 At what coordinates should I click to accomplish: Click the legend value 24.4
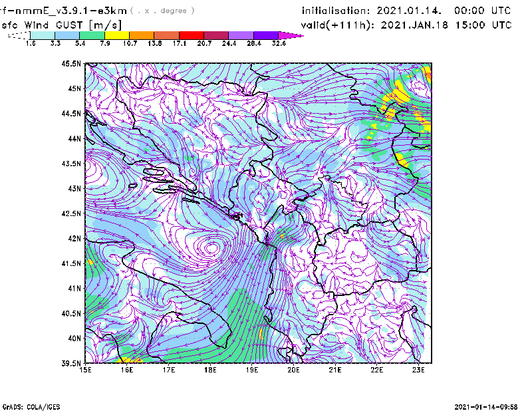(229, 43)
